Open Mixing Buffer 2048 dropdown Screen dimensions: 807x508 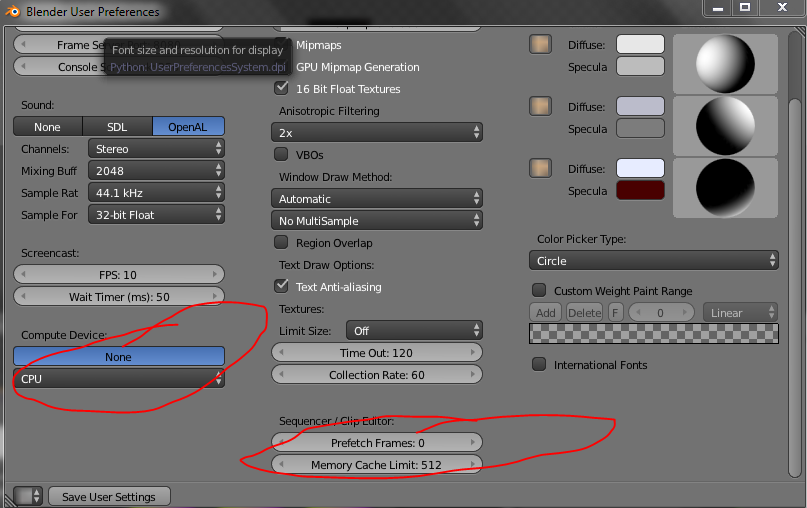(156, 170)
